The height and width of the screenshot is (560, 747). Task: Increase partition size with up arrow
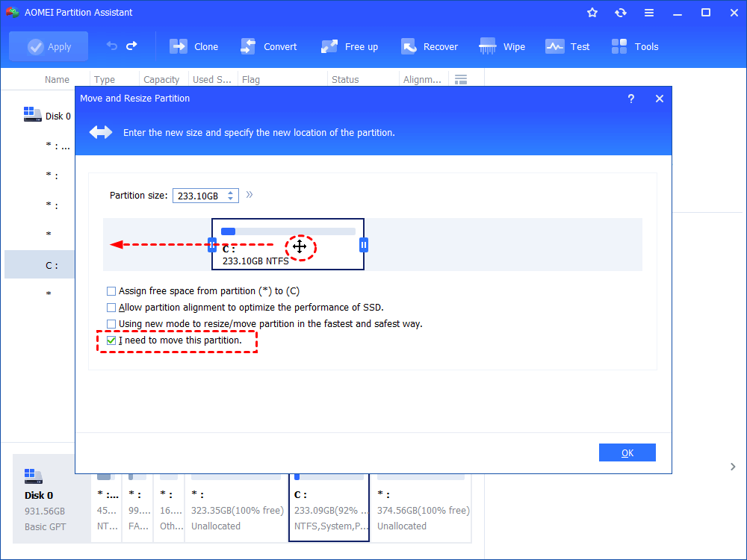231,193
